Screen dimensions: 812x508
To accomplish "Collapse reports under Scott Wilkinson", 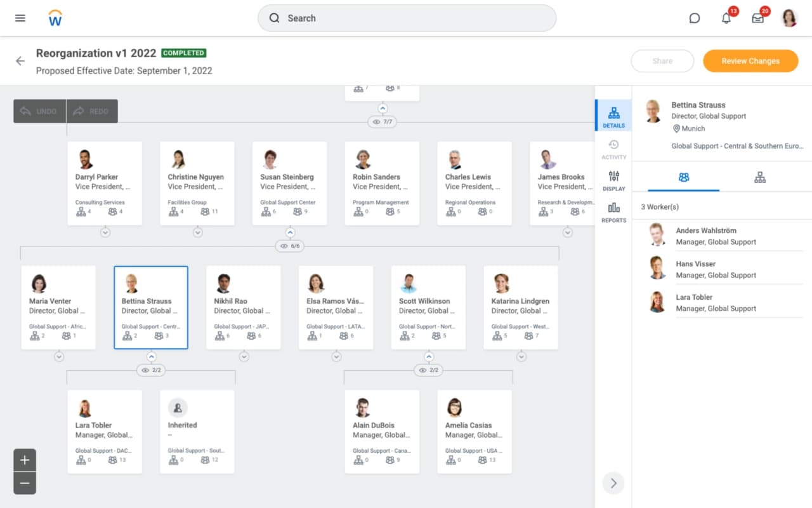I will click(x=429, y=357).
